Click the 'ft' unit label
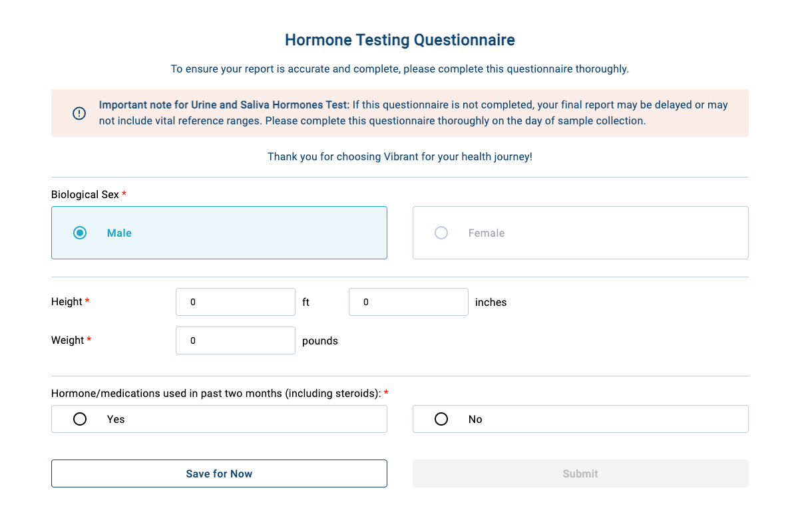Screen dimensions: 800x532 (x=306, y=302)
